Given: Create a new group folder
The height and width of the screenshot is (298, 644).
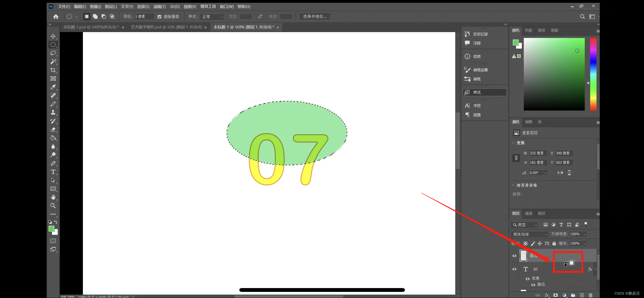Looking at the screenshot, I should pos(573,295).
